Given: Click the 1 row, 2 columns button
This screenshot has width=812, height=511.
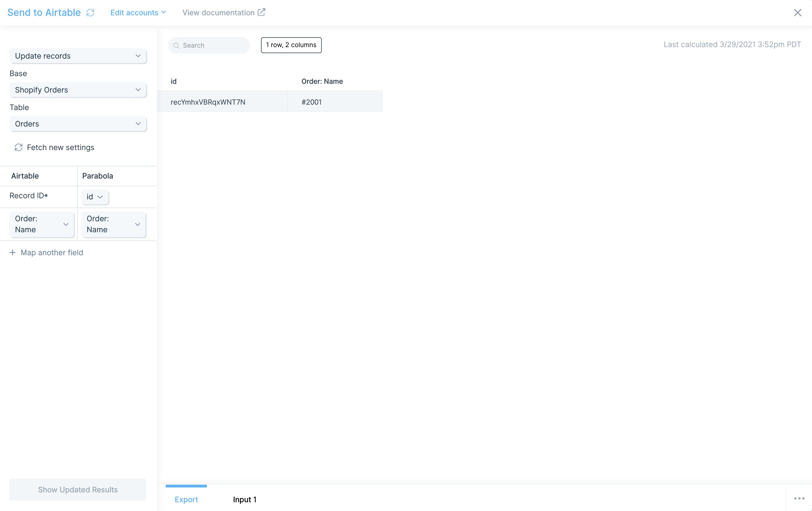Looking at the screenshot, I should click(291, 45).
